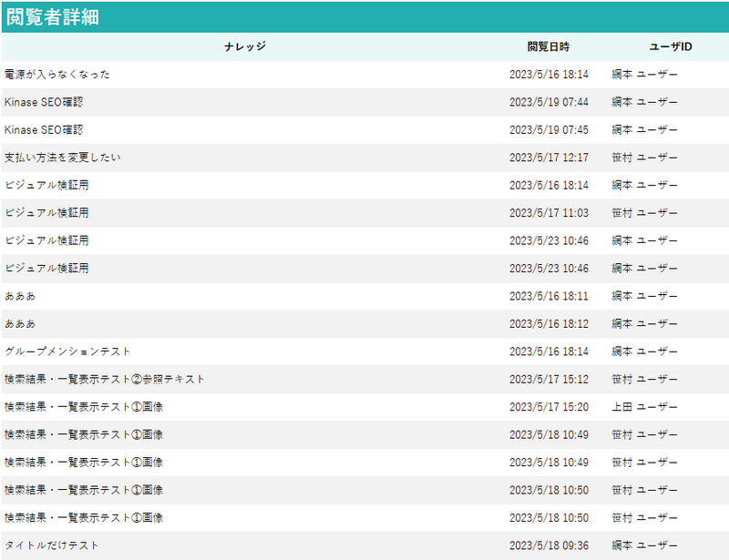
Task: Click the 閲覧者詳細 panel title
Action: (x=53, y=17)
